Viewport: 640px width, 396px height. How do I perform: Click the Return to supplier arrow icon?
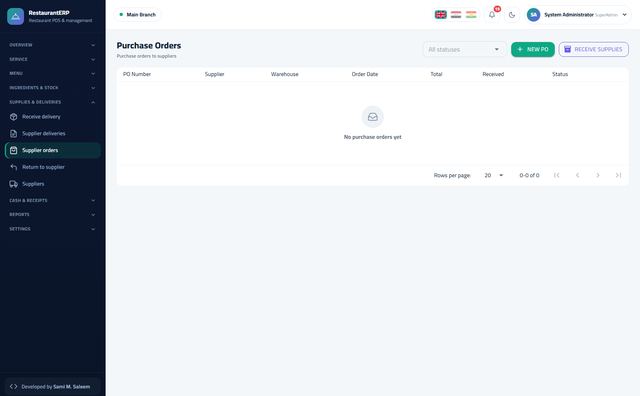click(13, 167)
